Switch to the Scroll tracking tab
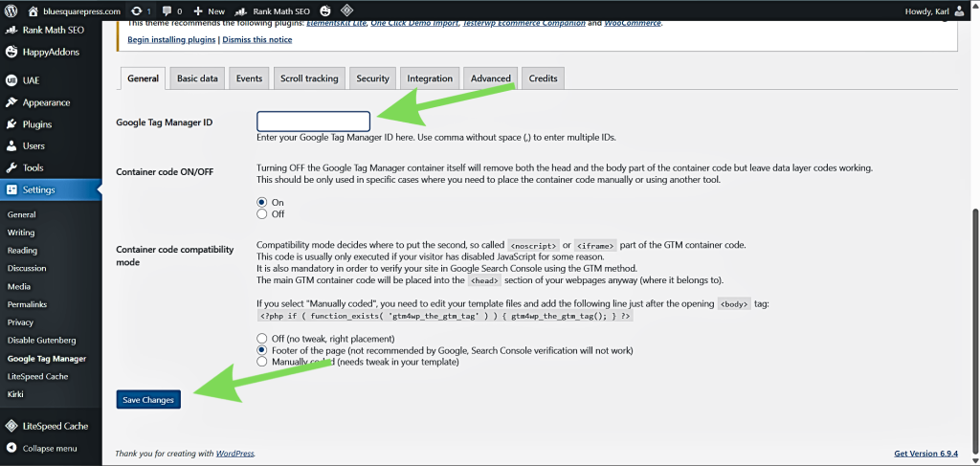980x466 pixels. (308, 78)
